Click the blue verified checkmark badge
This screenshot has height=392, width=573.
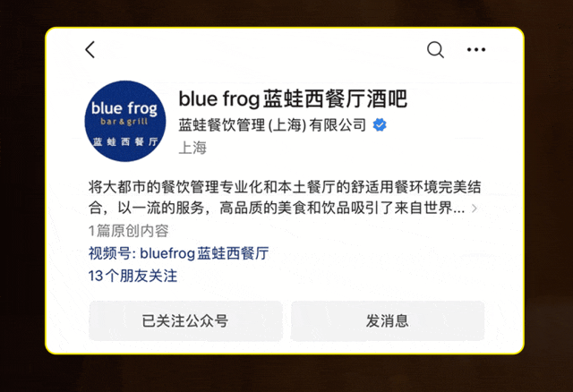(380, 125)
